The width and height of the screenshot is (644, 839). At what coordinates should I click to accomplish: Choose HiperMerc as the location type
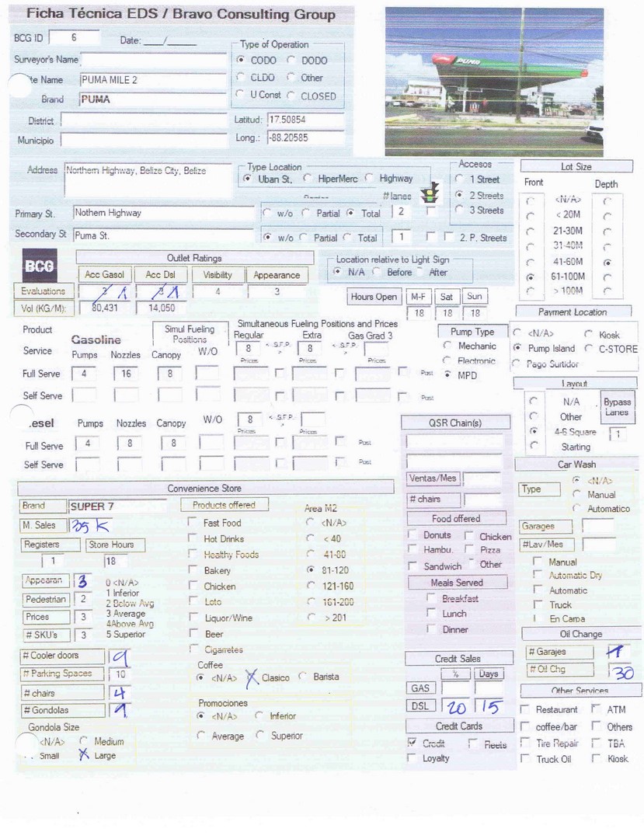pyautogui.click(x=308, y=178)
